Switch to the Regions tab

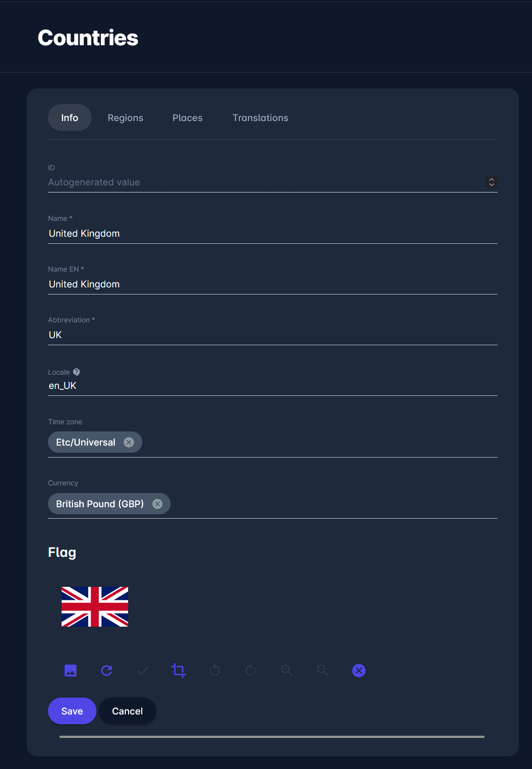click(x=125, y=118)
